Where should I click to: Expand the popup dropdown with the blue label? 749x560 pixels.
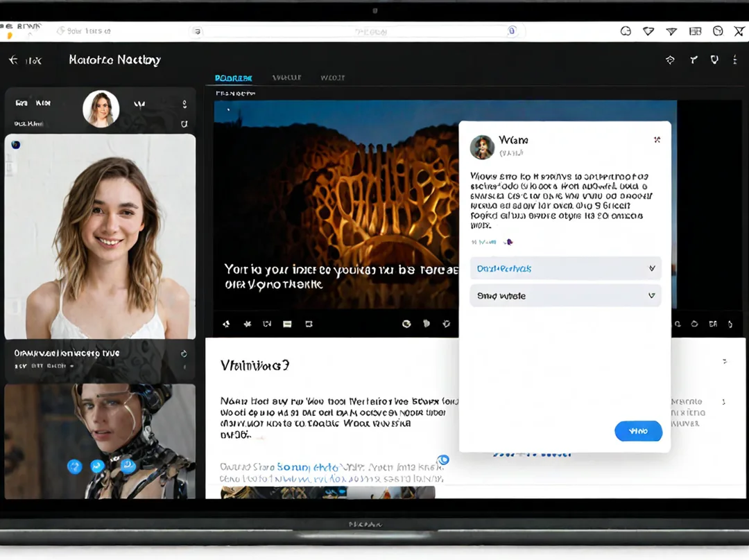click(566, 268)
